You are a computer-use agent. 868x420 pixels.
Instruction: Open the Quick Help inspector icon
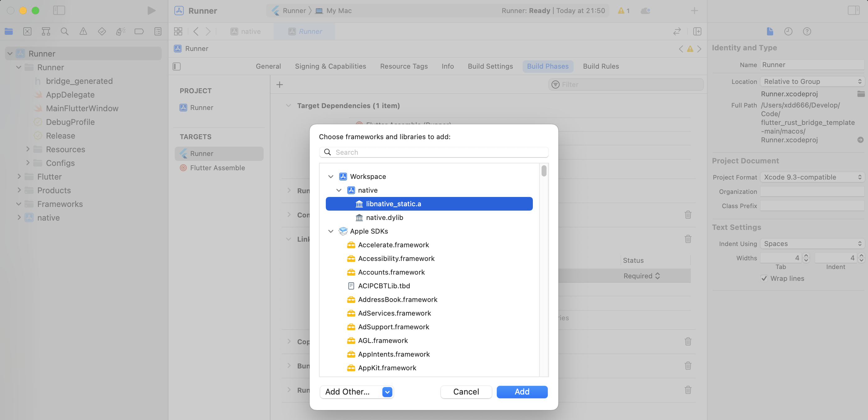coord(807,31)
